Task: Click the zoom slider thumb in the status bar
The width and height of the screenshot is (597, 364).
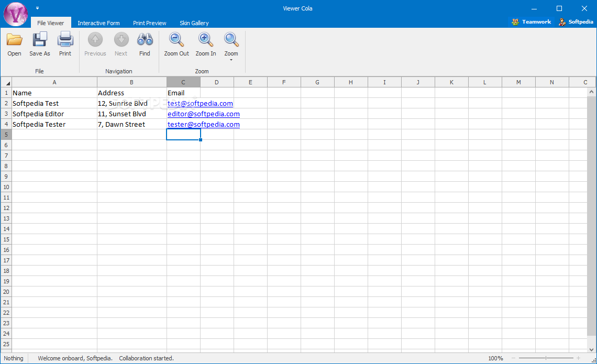Action: pyautogui.click(x=546, y=358)
